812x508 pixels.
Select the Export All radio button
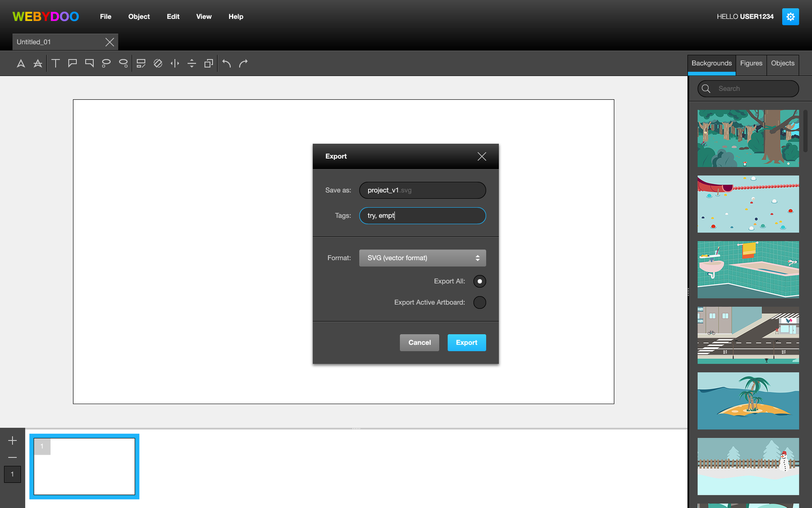tap(480, 281)
